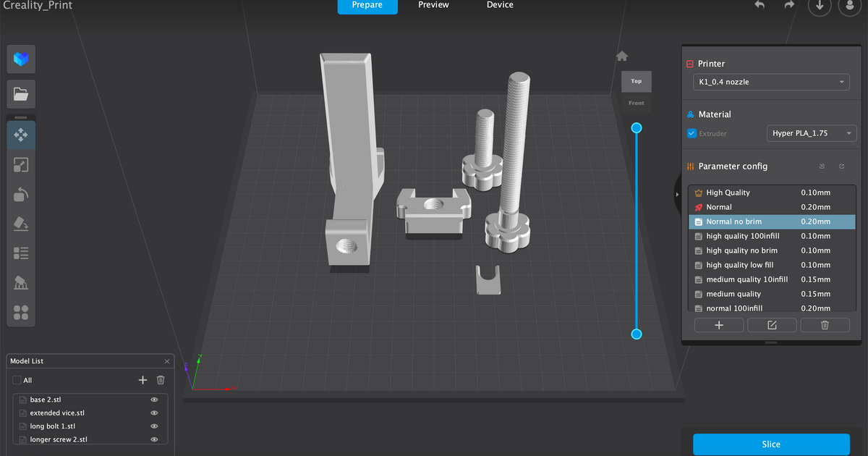Switch to the Device tab
Screen dimensions: 868x456
[500, 6]
